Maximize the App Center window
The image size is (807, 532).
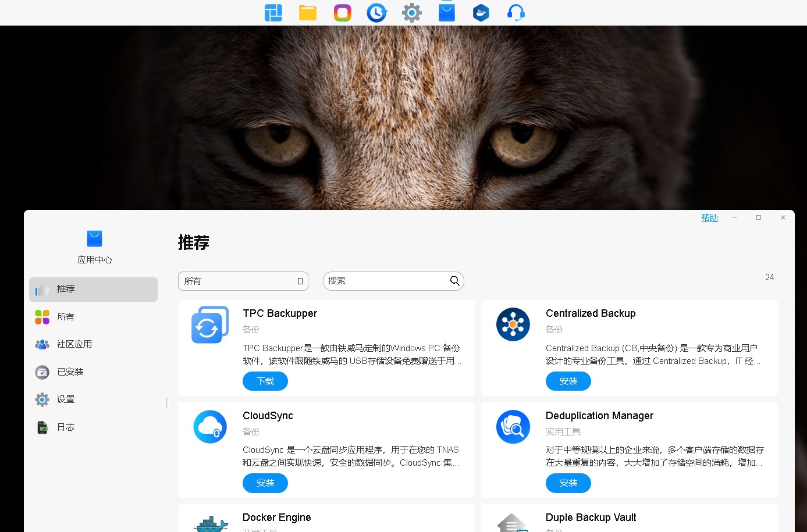click(x=759, y=217)
